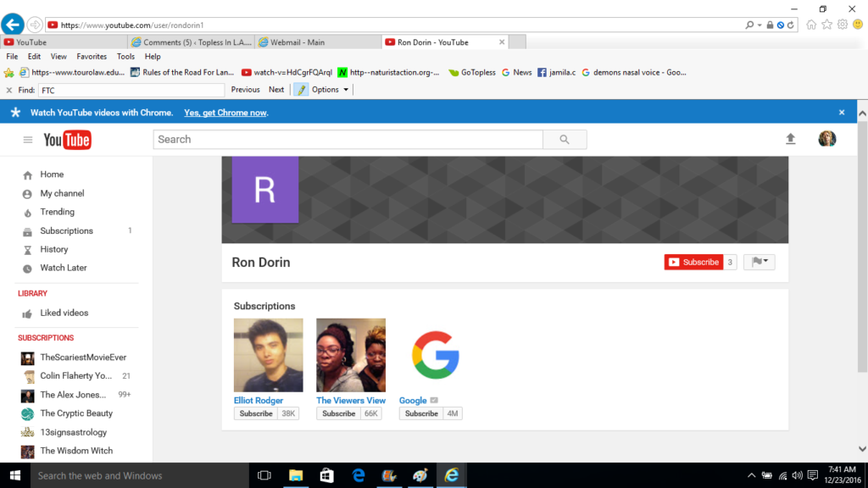The width and height of the screenshot is (868, 488).
Task: Open a new browser tab
Action: click(x=517, y=42)
